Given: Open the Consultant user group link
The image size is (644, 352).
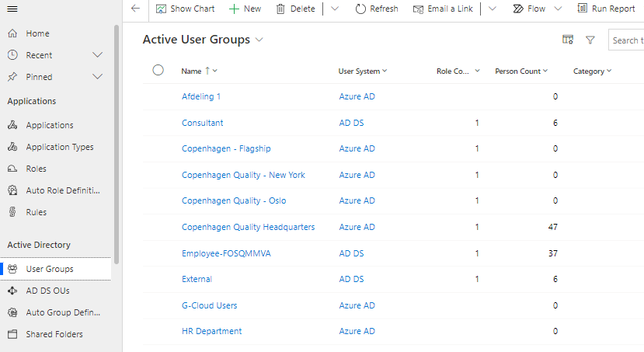Looking at the screenshot, I should point(202,123).
